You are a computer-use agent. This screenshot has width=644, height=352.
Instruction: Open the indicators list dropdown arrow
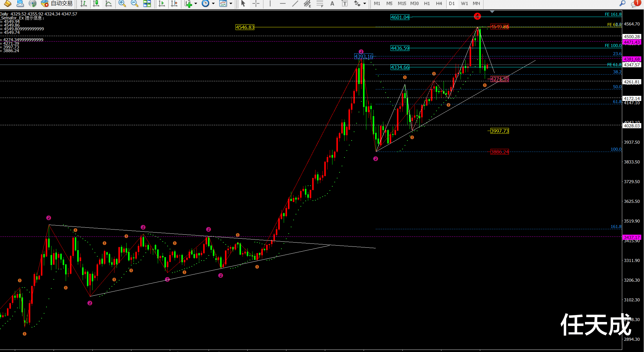[x=196, y=4]
